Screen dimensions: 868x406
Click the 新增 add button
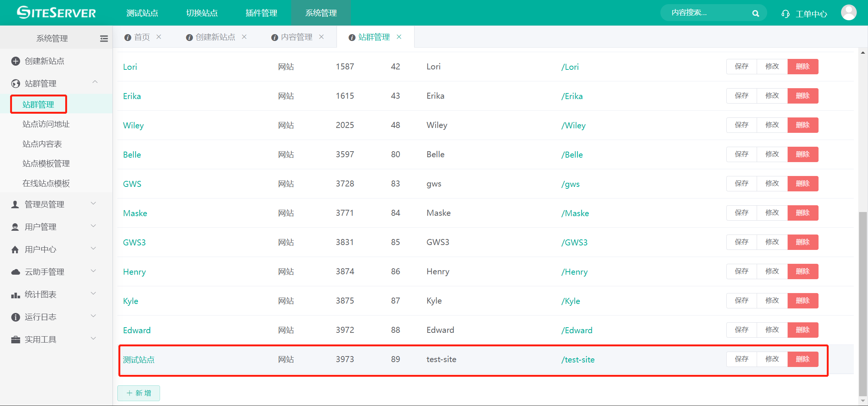(139, 393)
